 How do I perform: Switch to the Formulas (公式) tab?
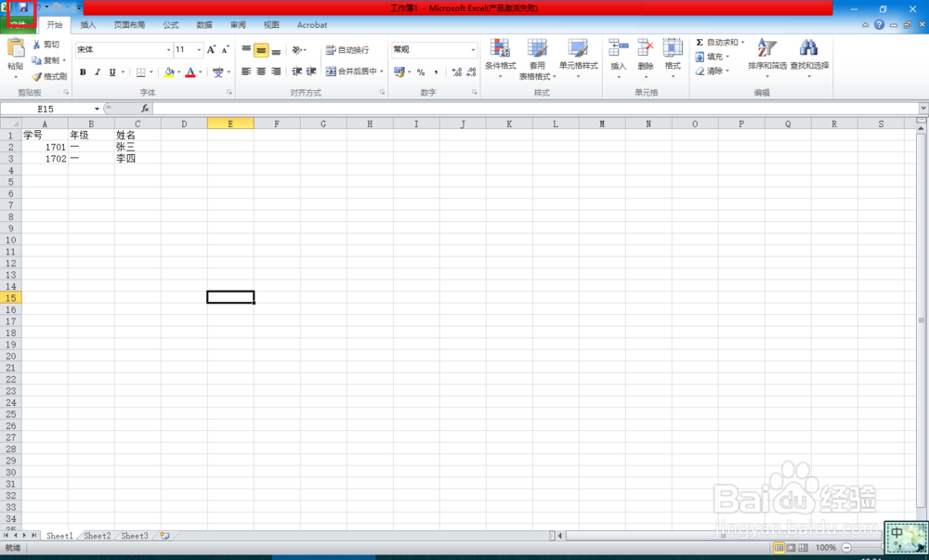pyautogui.click(x=171, y=25)
